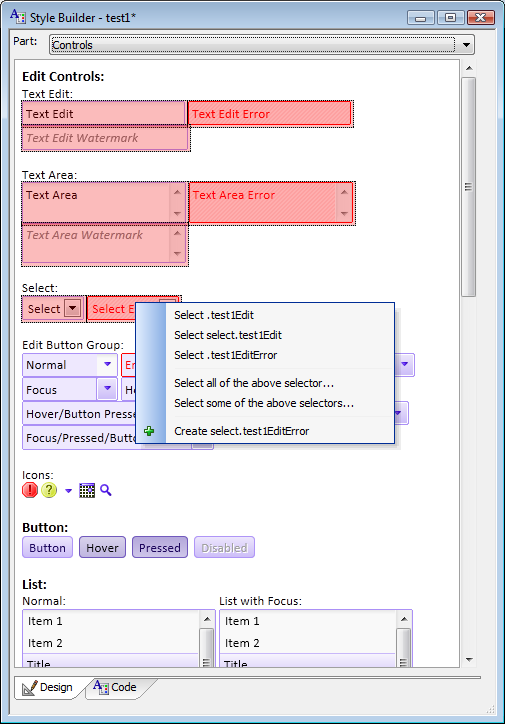This screenshot has height=724, width=505.
Task: Click the main vertical scrollbar thumb
Action: [469, 187]
